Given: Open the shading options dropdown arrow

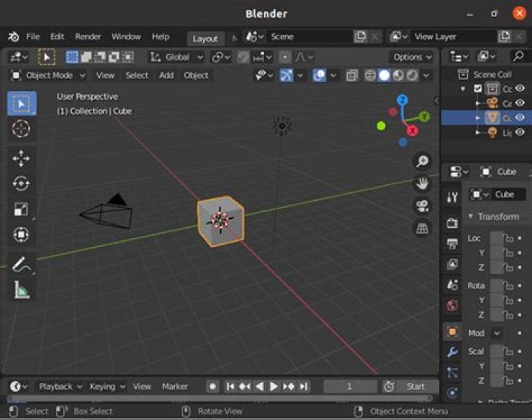Looking at the screenshot, I should coord(426,75).
